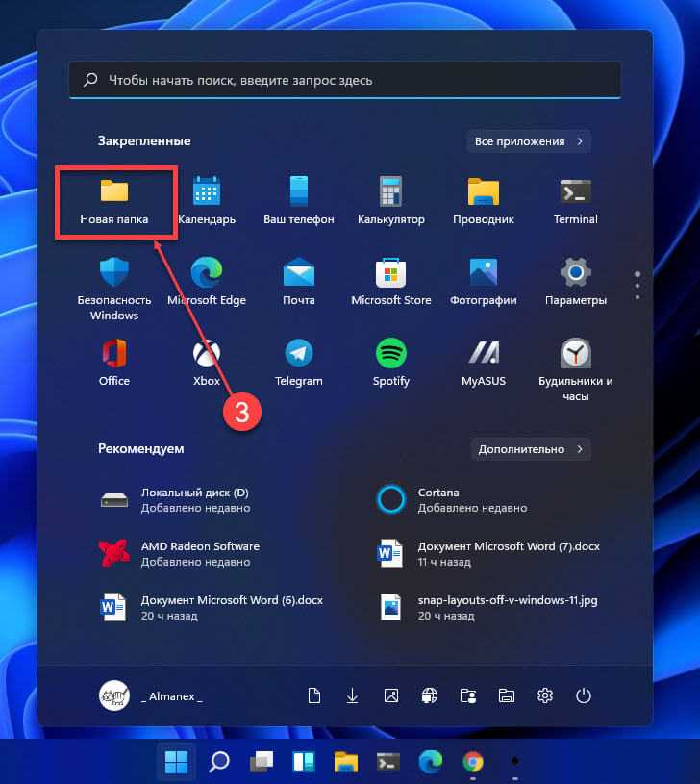Launch Telegram
Viewport: 700px width, 784px height.
299,364
